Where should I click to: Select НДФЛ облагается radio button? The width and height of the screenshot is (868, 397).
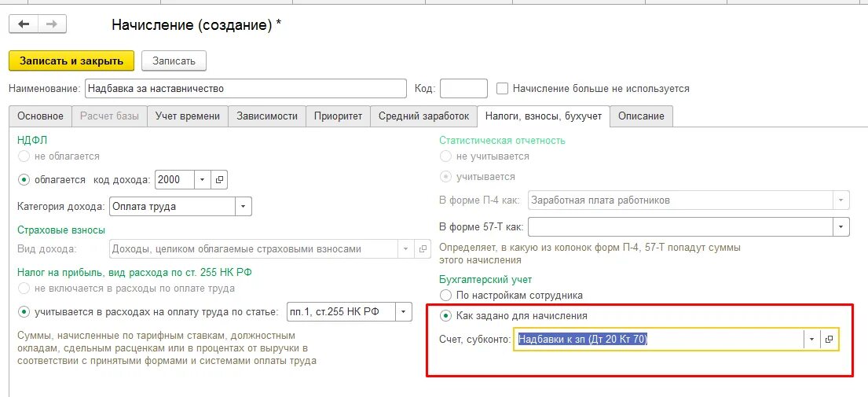(24, 179)
